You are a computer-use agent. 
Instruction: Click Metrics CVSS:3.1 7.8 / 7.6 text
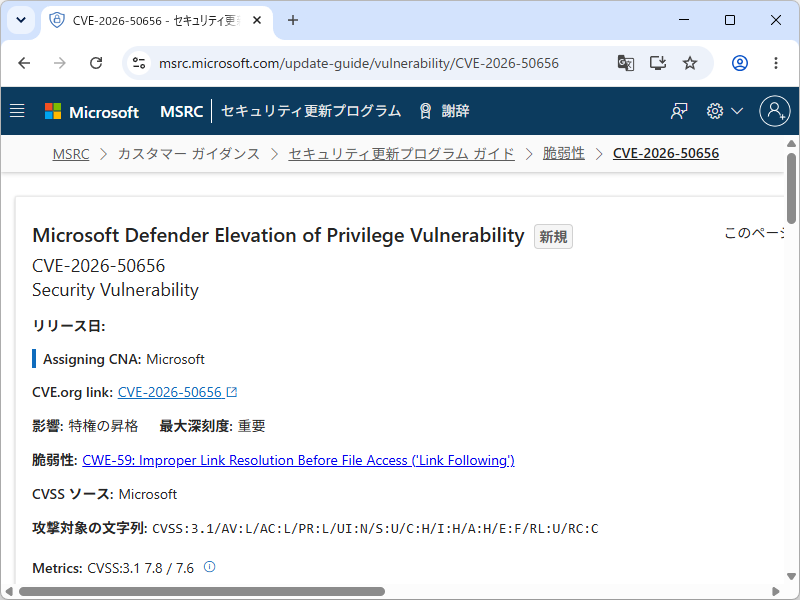pyautogui.click(x=113, y=568)
